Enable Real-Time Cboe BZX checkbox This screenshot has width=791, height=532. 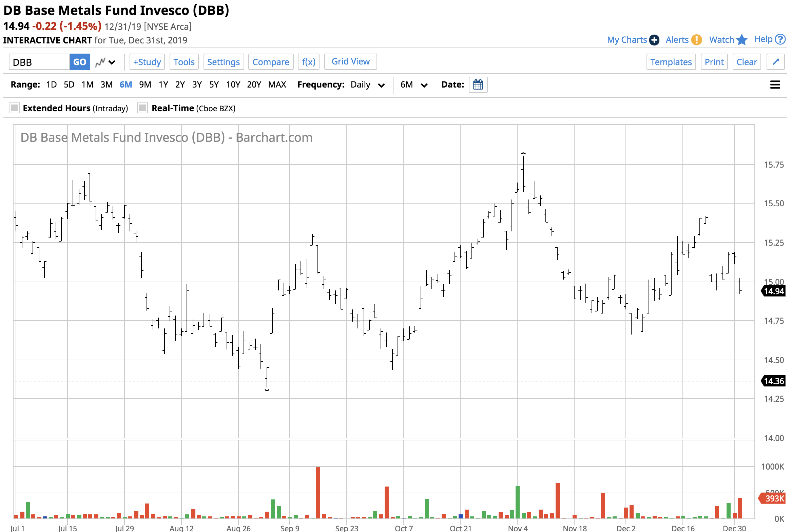point(142,108)
